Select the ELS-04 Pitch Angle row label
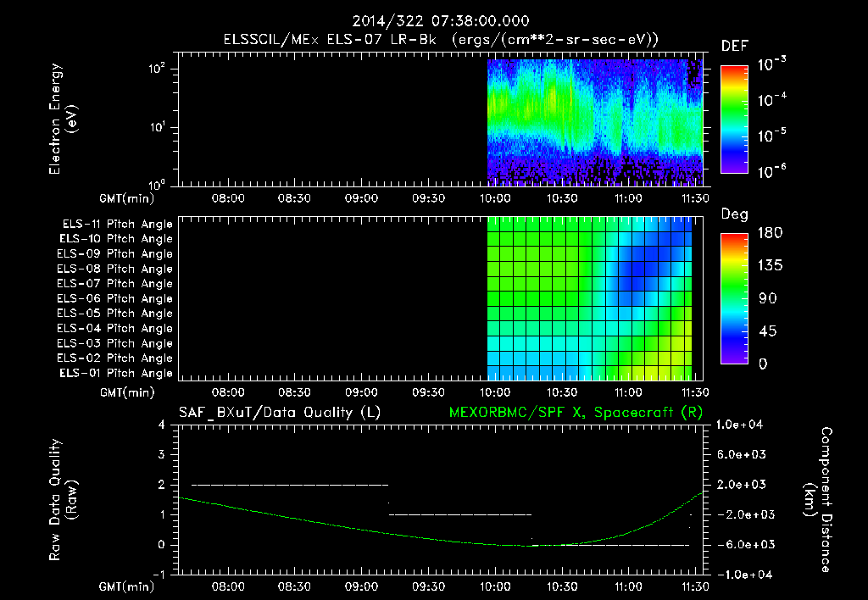Image resolution: width=868 pixels, height=600 pixels. point(114,328)
